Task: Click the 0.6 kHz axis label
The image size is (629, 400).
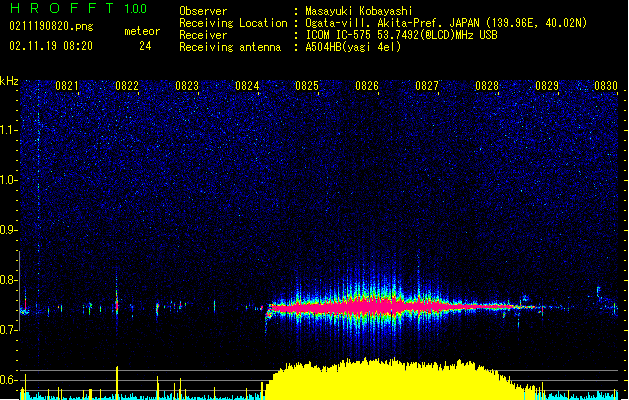Action: coord(9,380)
